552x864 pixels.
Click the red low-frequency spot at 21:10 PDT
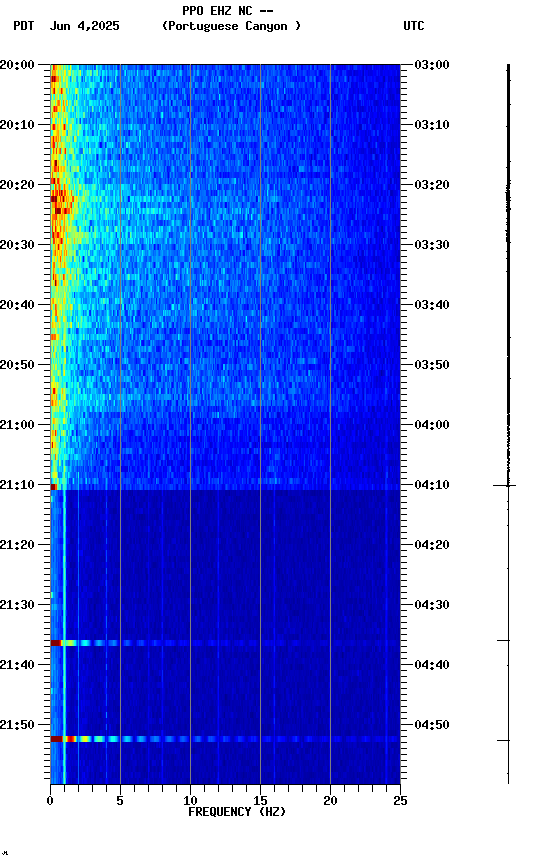click(53, 487)
